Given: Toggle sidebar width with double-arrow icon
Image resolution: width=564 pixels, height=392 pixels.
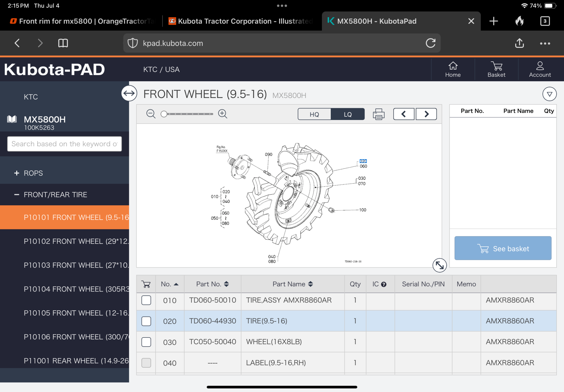Looking at the screenshot, I should point(129,94).
